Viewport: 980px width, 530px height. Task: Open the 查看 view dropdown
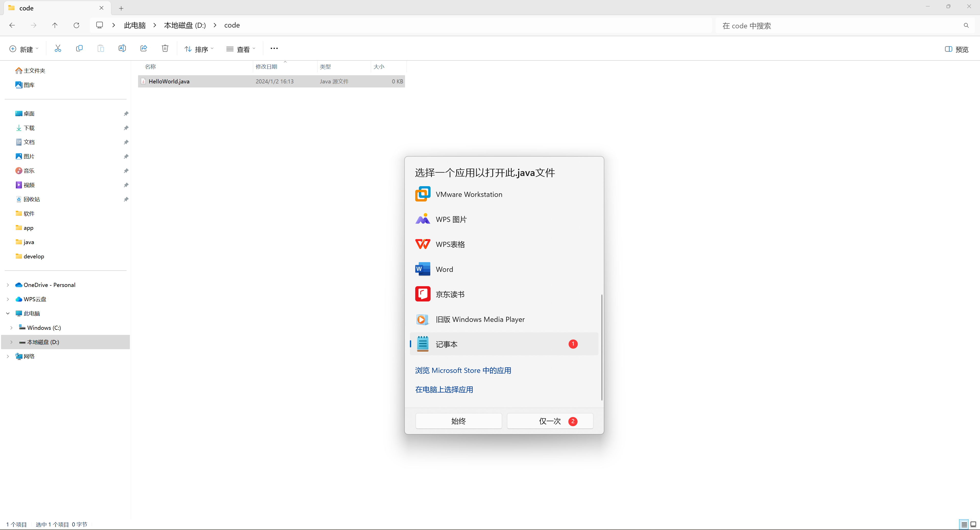click(241, 49)
